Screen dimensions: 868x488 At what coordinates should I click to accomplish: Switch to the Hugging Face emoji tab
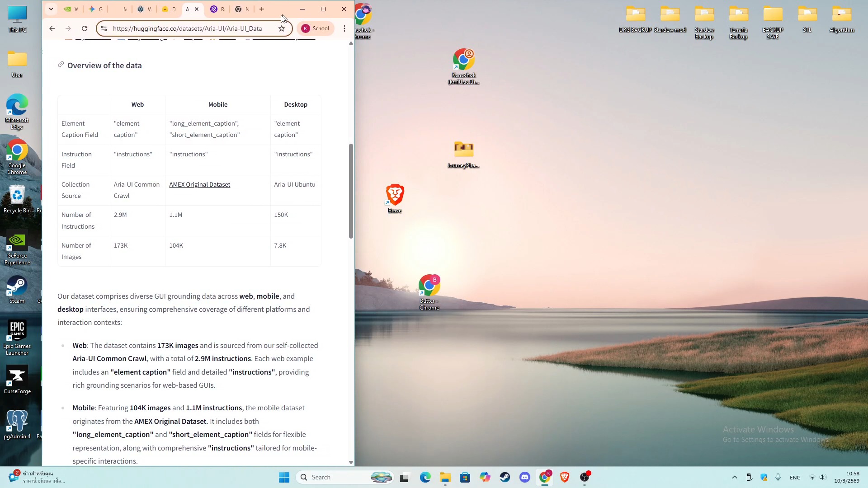tap(169, 9)
